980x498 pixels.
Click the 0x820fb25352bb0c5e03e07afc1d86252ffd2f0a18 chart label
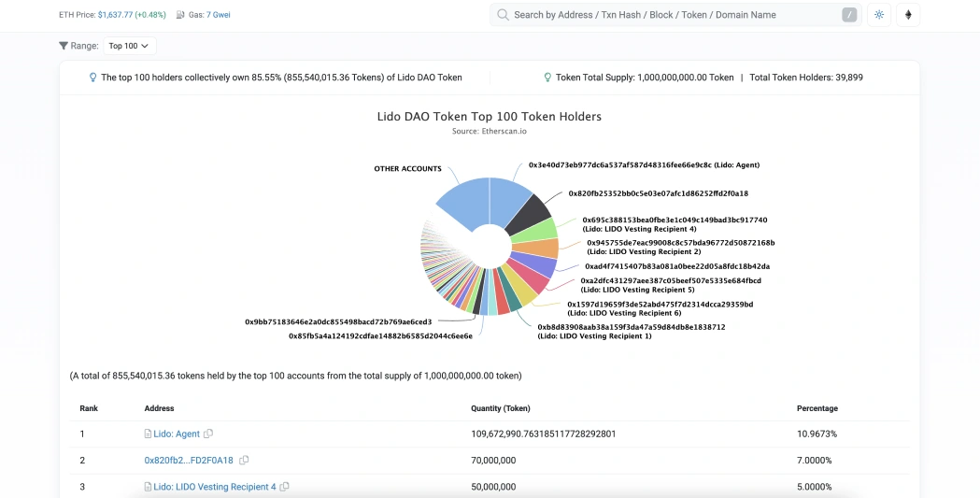(658, 193)
